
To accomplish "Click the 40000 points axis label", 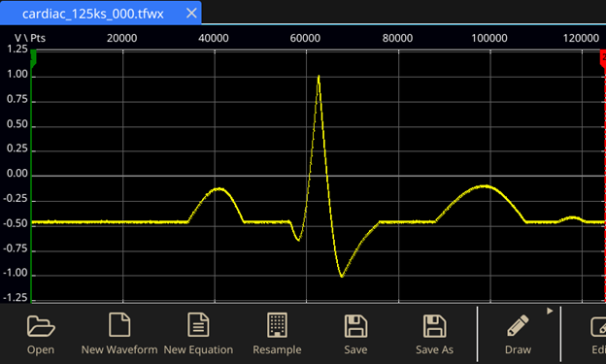I will pos(214,38).
